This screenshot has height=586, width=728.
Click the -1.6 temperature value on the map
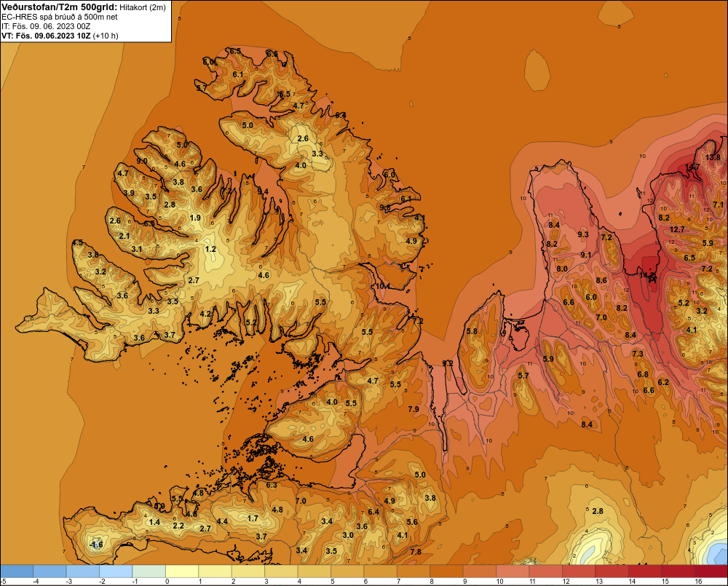pyautogui.click(x=96, y=545)
